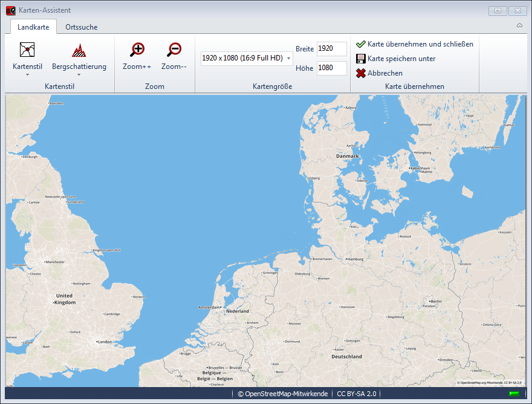Collapse the ribbon with the chevron

[519, 26]
